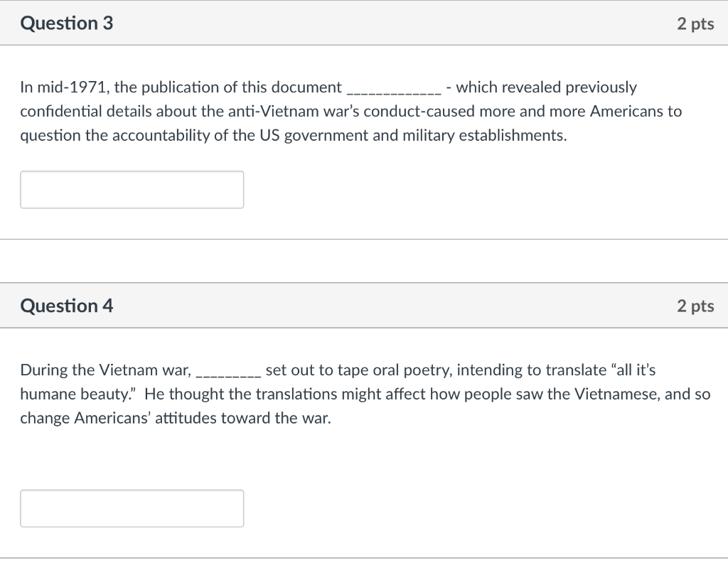The height and width of the screenshot is (563, 728).
Task: Click the quoted text 'all it's'
Action: click(633, 370)
